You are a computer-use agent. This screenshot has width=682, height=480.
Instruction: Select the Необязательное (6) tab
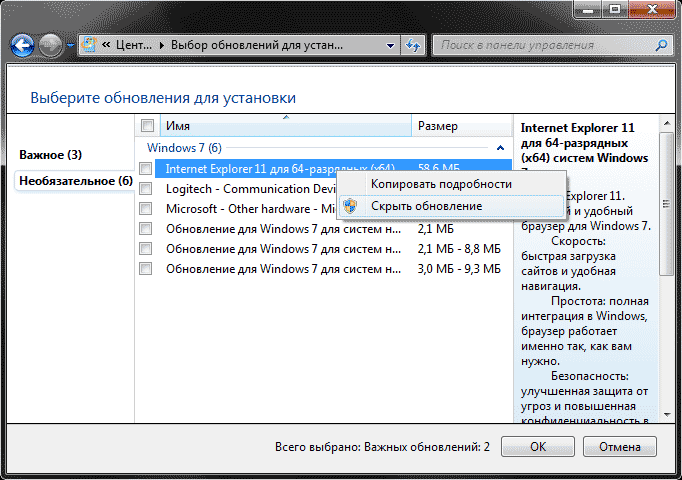click(76, 181)
